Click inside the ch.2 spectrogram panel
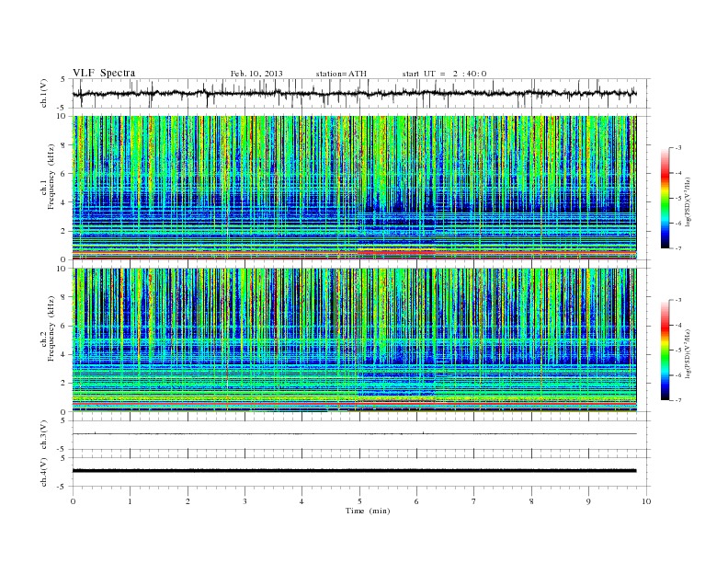Screen dimensions: 728x563 coord(354,339)
